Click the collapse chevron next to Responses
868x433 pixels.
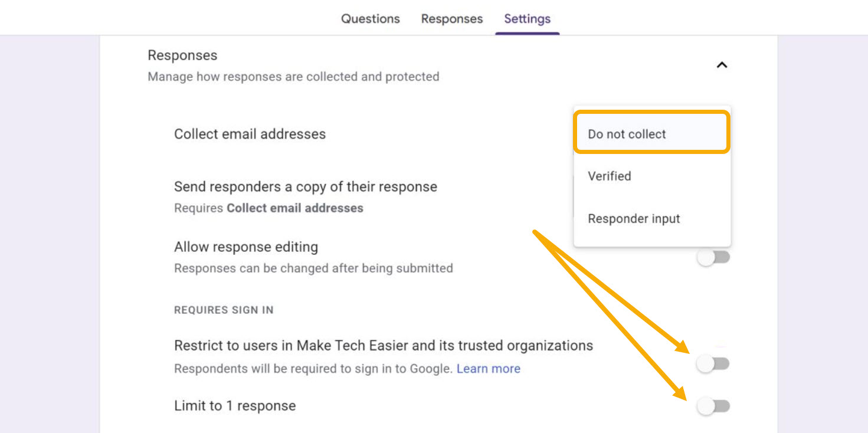[x=722, y=65]
